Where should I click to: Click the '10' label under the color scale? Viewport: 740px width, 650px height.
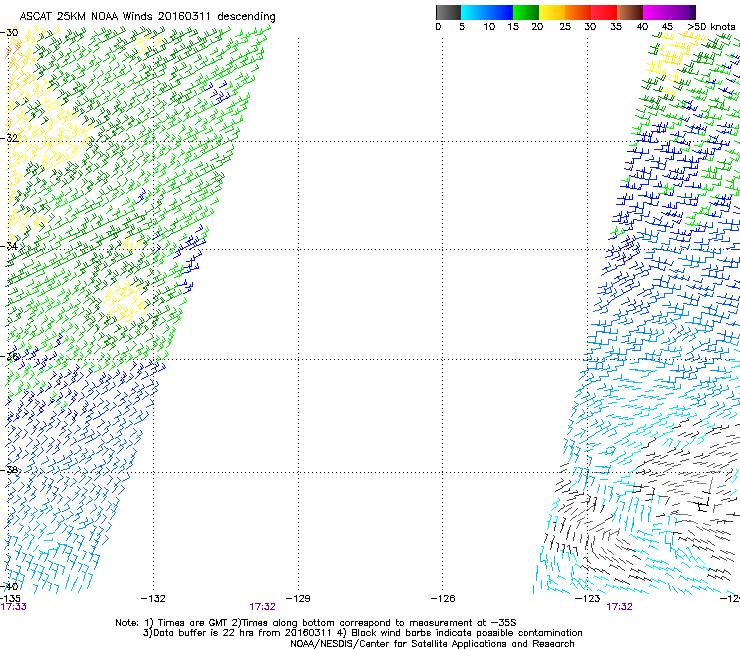pos(489,27)
